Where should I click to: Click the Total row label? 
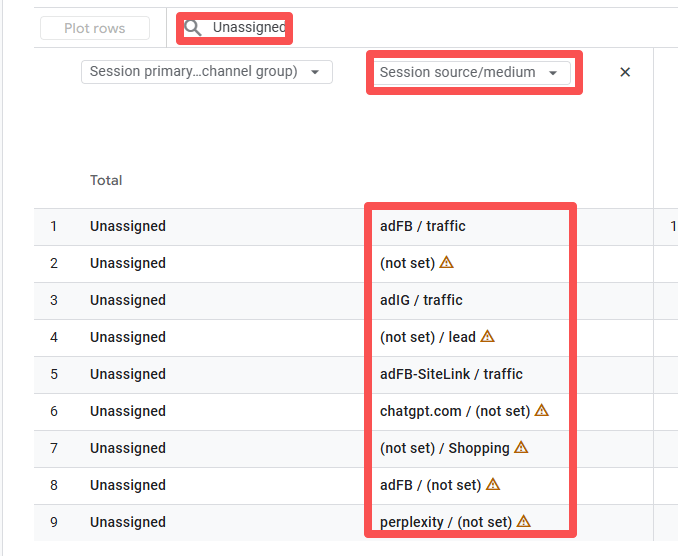pyautogui.click(x=106, y=181)
